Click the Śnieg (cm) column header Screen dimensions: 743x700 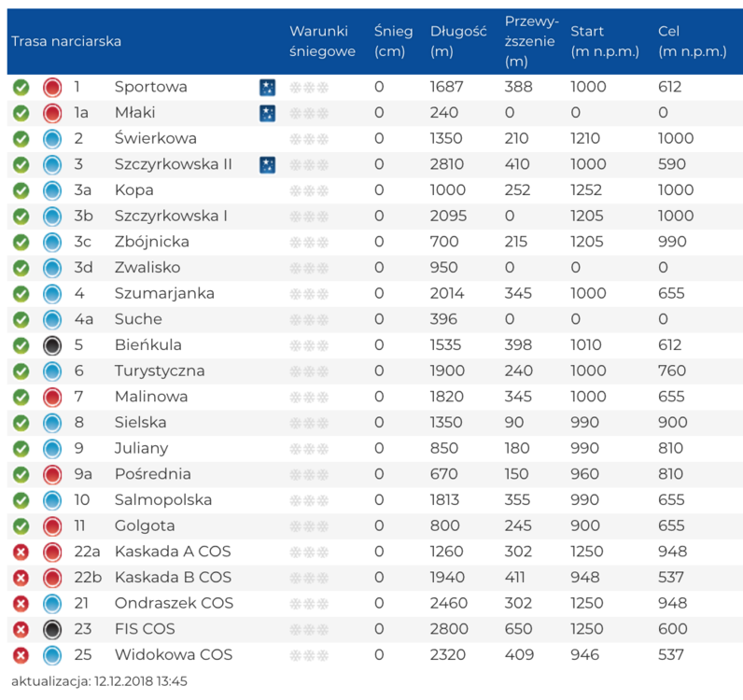393,41
